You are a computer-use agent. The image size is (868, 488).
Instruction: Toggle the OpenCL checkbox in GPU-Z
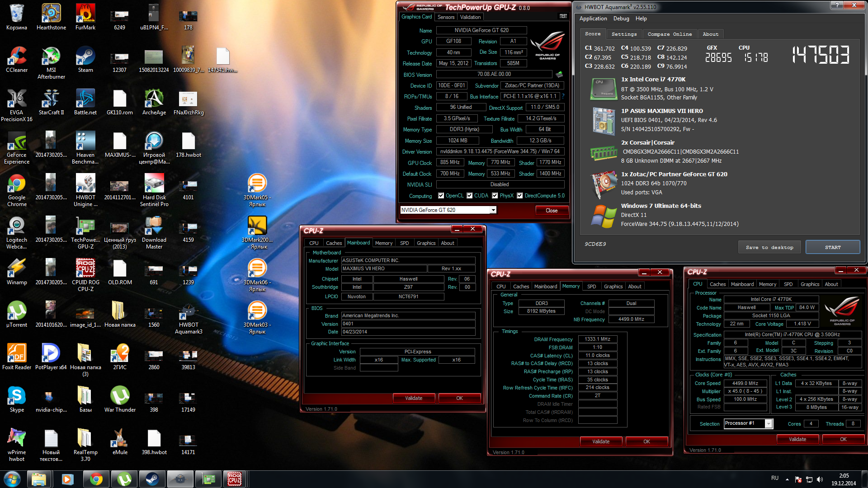point(441,196)
